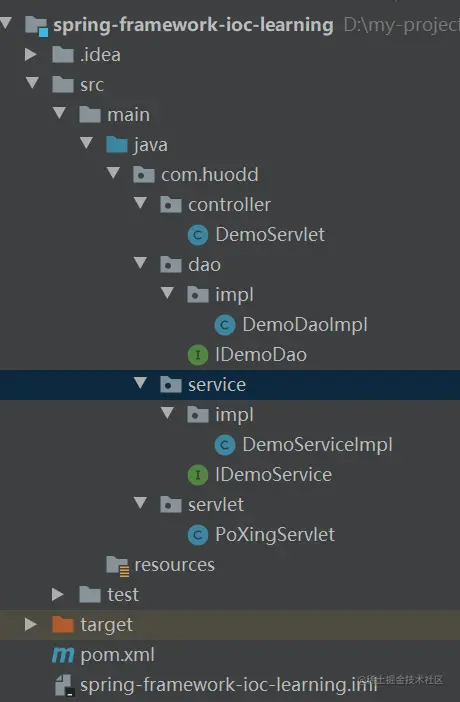Select the com.huodd package
The width and height of the screenshot is (460, 702).
(x=210, y=175)
